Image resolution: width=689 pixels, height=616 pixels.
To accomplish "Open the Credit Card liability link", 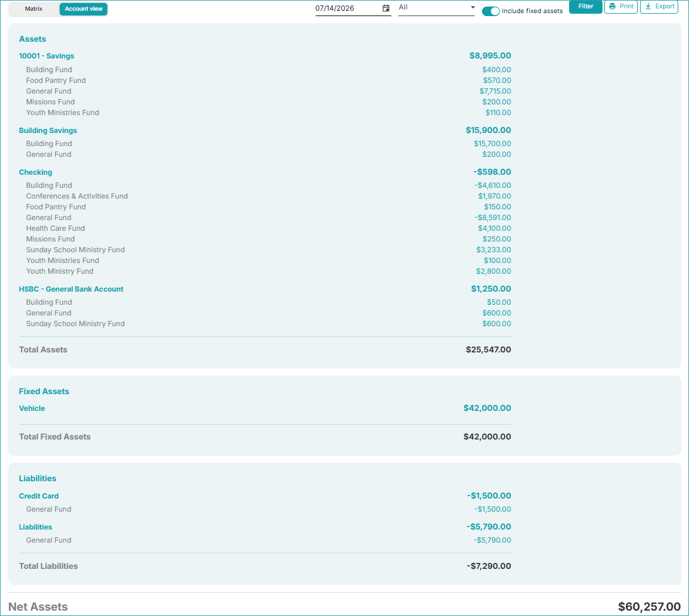I will click(39, 496).
